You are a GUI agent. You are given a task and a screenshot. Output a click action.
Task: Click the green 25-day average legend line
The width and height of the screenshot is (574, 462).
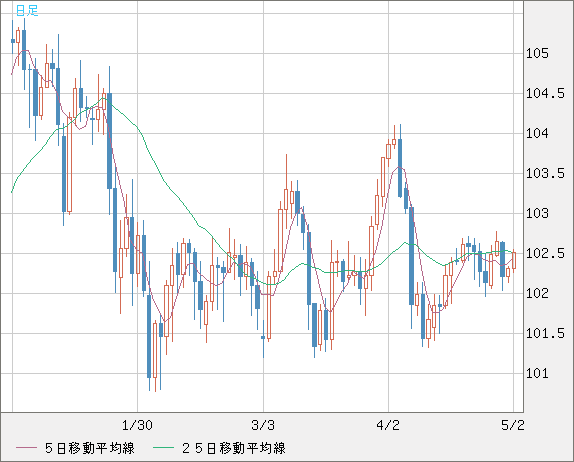click(x=163, y=448)
